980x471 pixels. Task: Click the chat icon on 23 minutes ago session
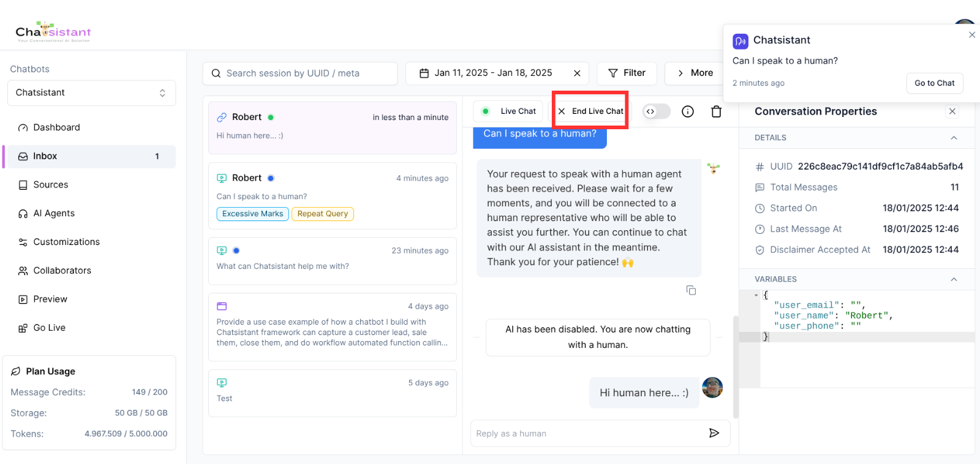222,251
